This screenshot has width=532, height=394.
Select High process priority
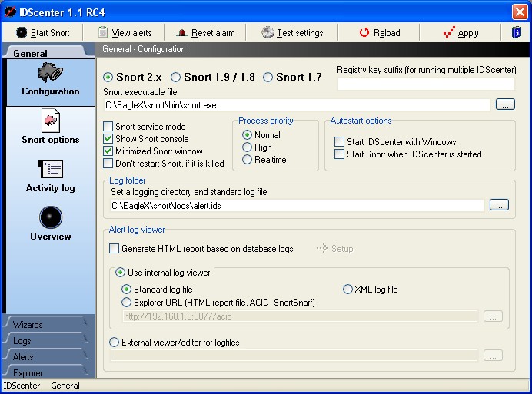[247, 147]
